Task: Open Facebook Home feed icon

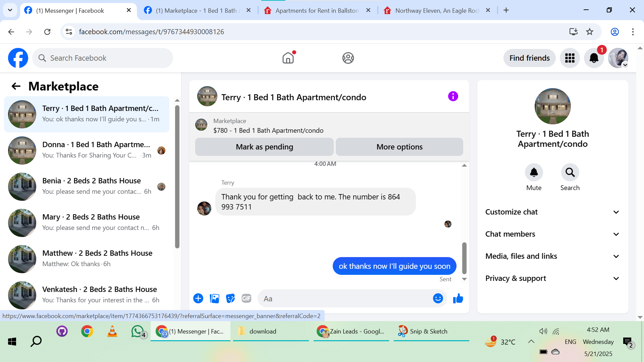Action: point(288,58)
